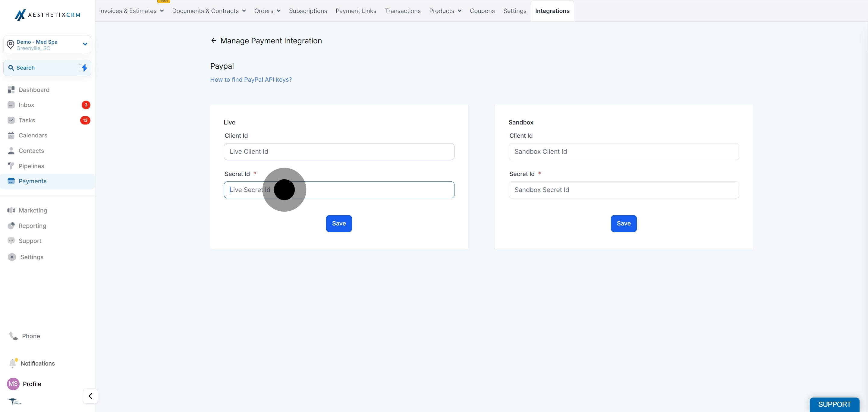Click Save in the Live section
The height and width of the screenshot is (412, 868).
339,223
